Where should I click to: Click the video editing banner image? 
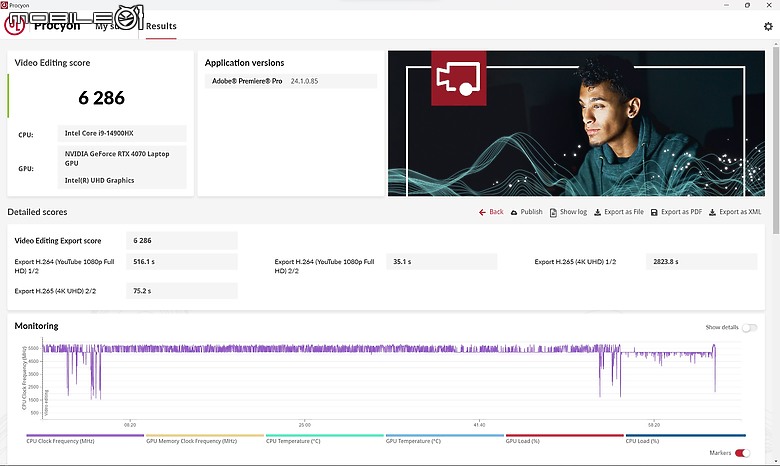pos(576,123)
